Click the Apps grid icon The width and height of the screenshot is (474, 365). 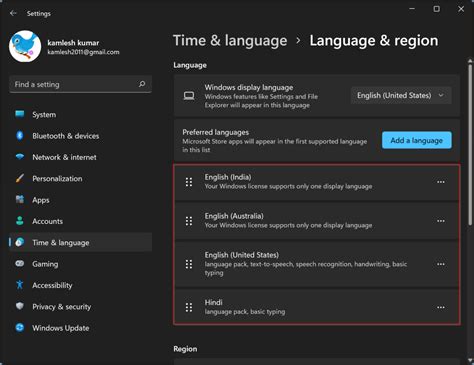tap(20, 199)
